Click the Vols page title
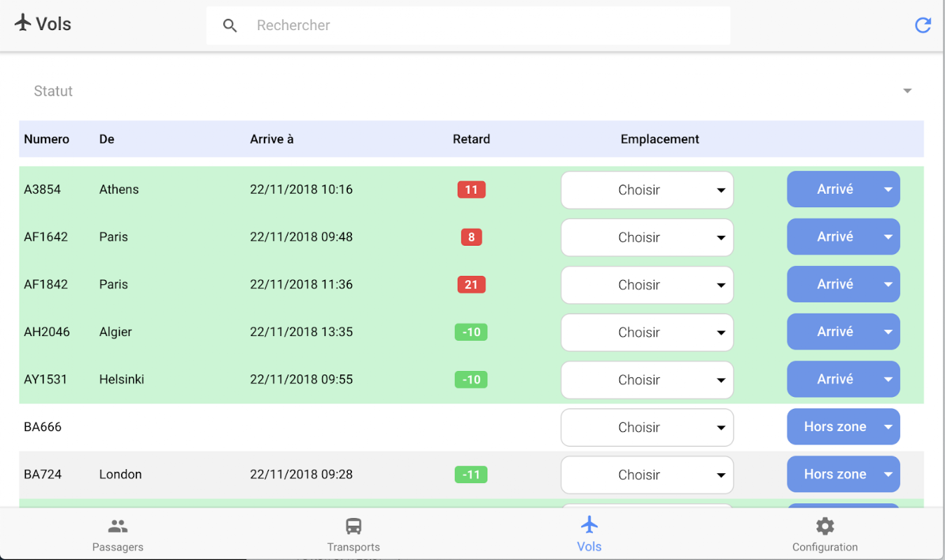 pos(54,24)
